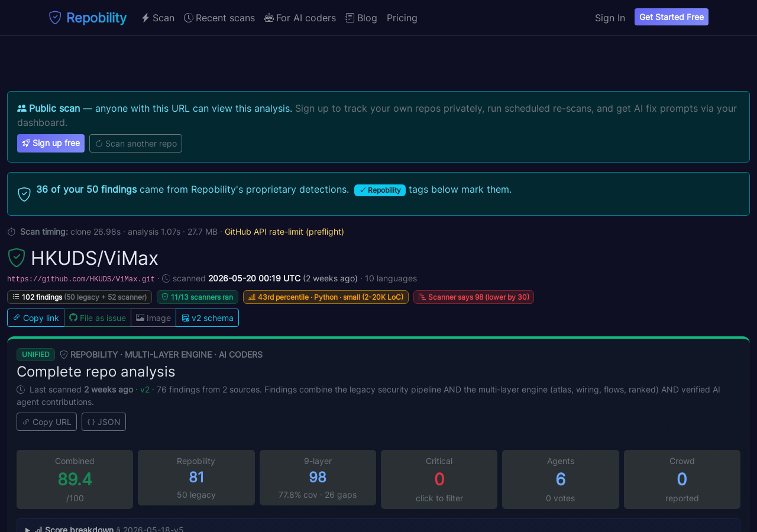Click the 'clone 26.98s' timing text
This screenshot has width=757, height=532.
(95, 232)
